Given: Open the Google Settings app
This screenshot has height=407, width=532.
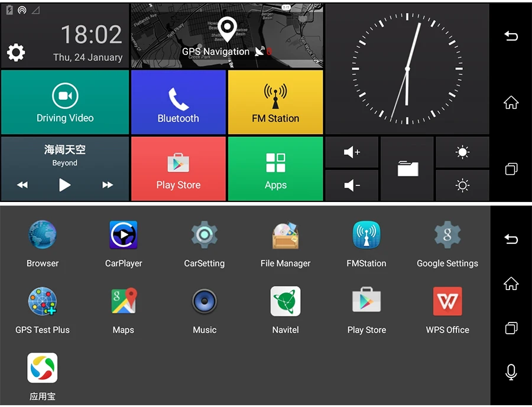Looking at the screenshot, I should [447, 244].
